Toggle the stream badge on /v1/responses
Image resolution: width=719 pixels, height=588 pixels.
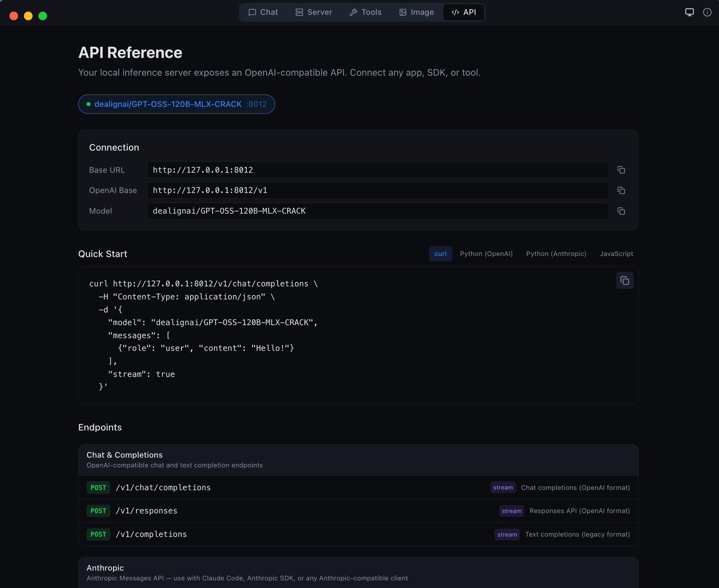tap(511, 511)
